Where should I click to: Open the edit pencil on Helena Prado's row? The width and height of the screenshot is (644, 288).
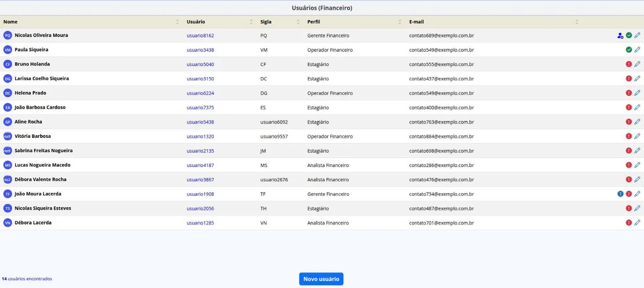point(637,93)
